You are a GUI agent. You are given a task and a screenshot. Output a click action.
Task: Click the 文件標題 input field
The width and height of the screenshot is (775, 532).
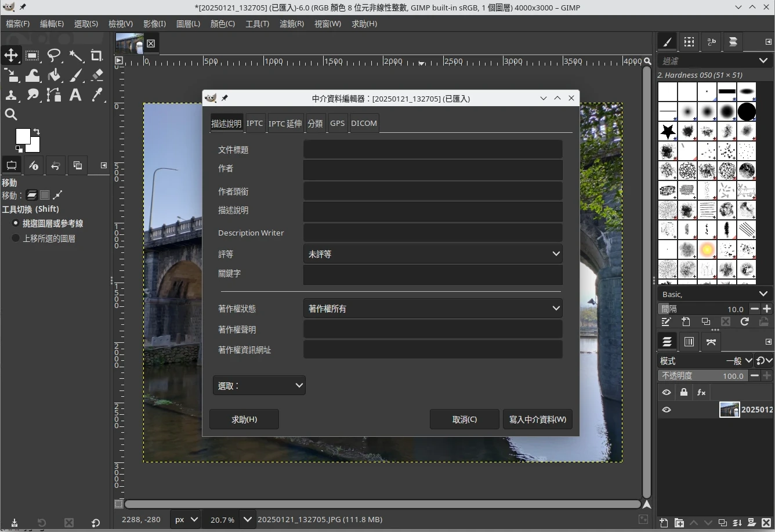[433, 150]
